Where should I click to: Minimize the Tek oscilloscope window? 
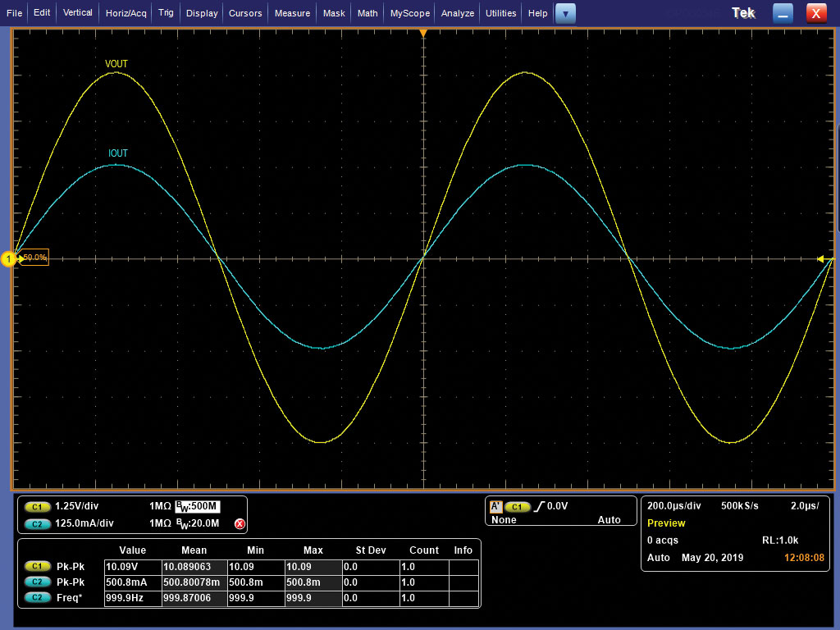click(x=783, y=13)
